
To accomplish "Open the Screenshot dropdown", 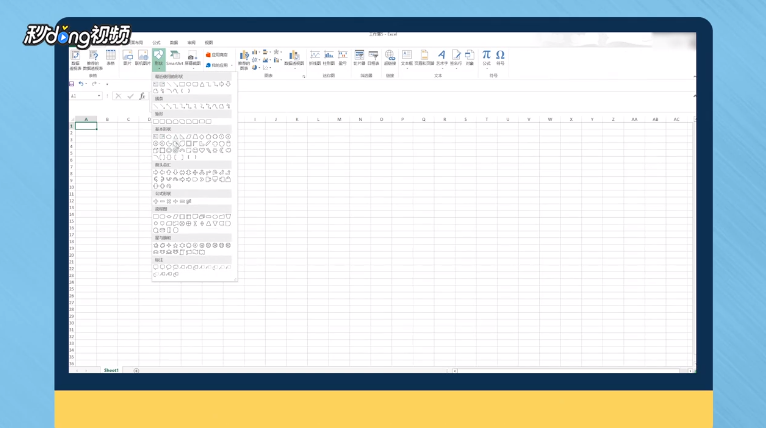I will pos(193,60).
